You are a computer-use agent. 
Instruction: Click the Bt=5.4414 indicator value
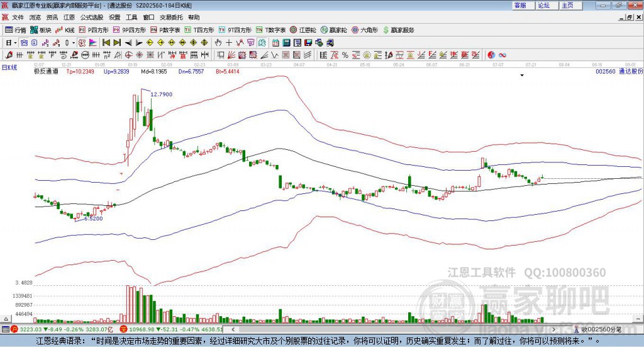pyautogui.click(x=228, y=71)
